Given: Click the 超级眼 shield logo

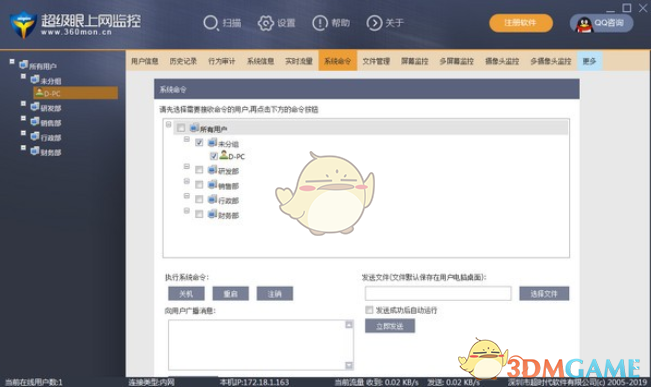Looking at the screenshot, I should pyautogui.click(x=23, y=25).
